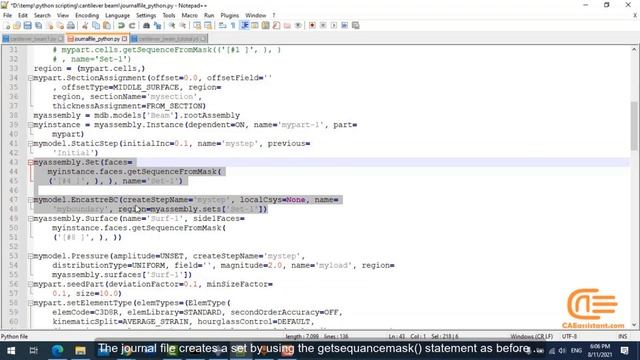Collapse the fold at line 34 SectionAssignment

click(31, 78)
